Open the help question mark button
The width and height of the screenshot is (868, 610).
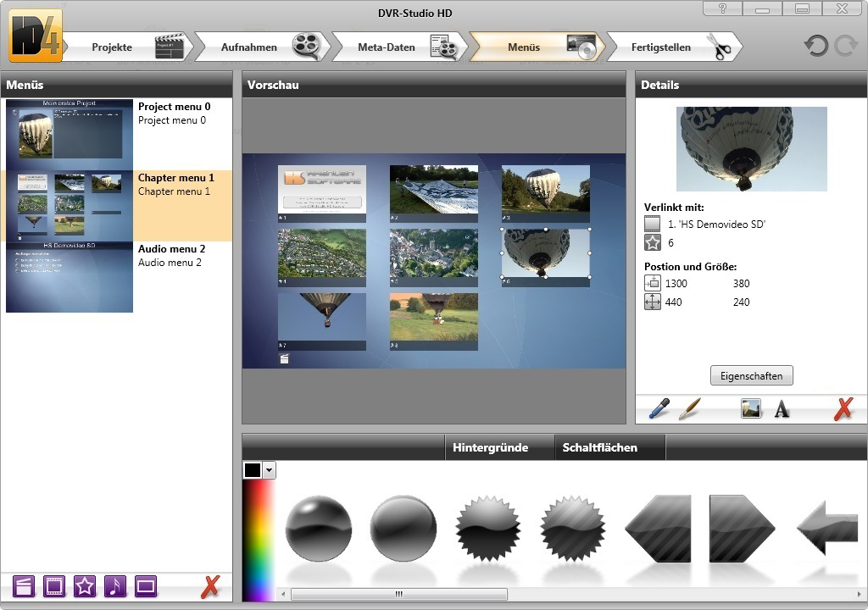721,8
